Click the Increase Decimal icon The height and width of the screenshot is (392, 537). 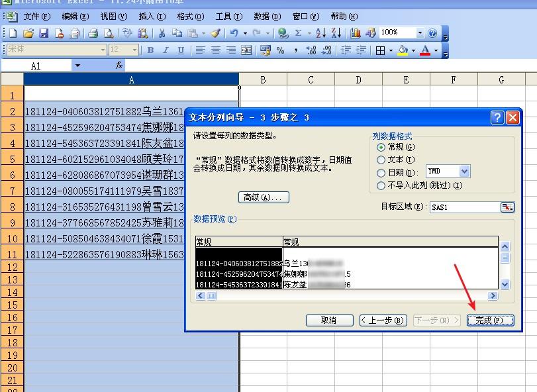(311, 51)
